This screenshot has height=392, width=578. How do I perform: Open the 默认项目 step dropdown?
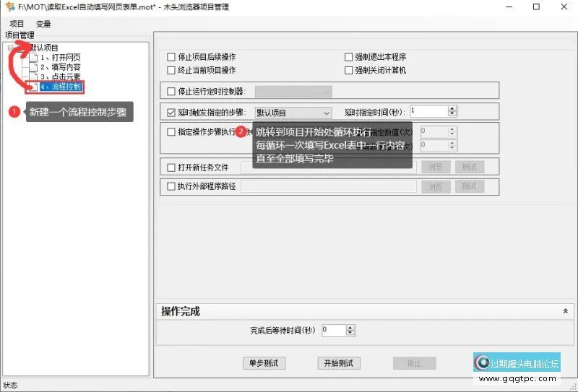[x=293, y=113]
